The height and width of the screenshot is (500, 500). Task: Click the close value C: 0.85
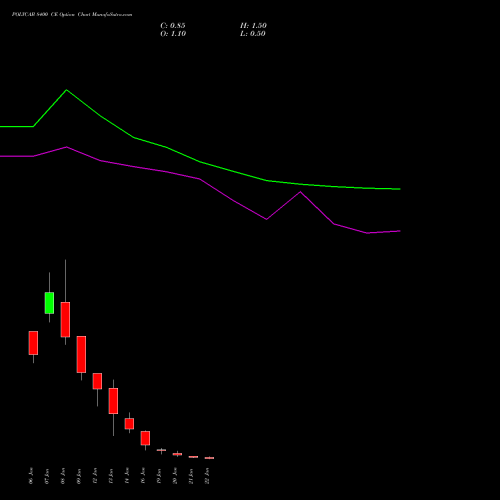click(173, 26)
